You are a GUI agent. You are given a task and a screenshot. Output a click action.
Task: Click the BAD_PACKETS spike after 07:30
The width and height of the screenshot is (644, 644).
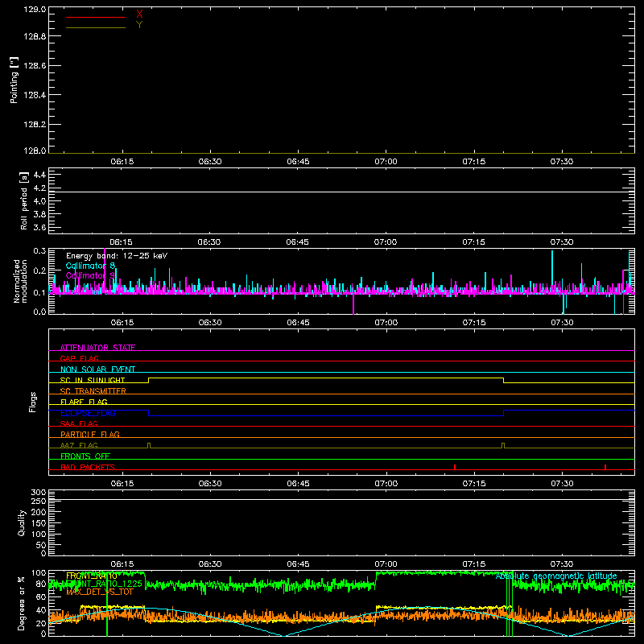coord(605,467)
